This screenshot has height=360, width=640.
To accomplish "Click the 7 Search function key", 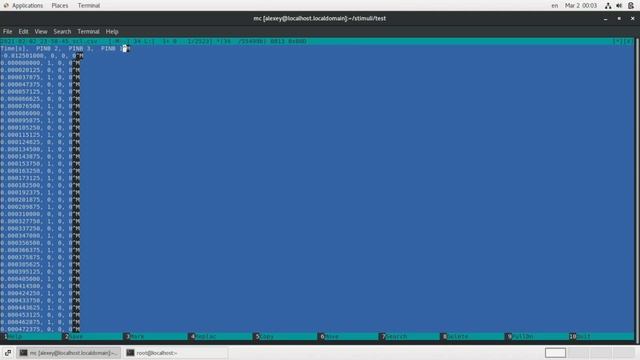I will pyautogui.click(x=410, y=336).
